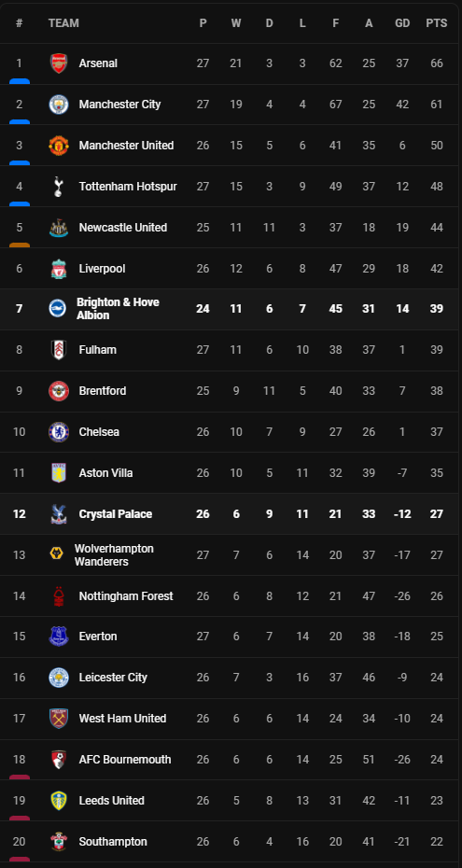462x868 pixels.
Task: Open the Crystal Palace team link
Action: coord(116,513)
